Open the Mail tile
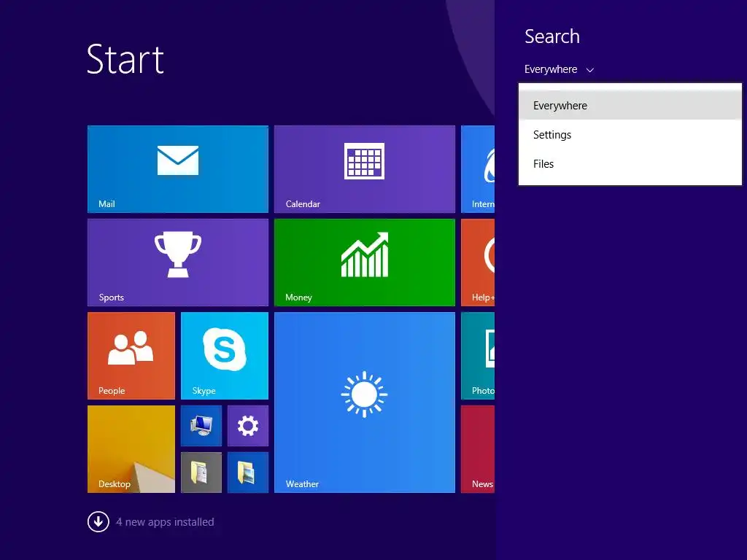This screenshot has height=560, width=747. [178, 169]
